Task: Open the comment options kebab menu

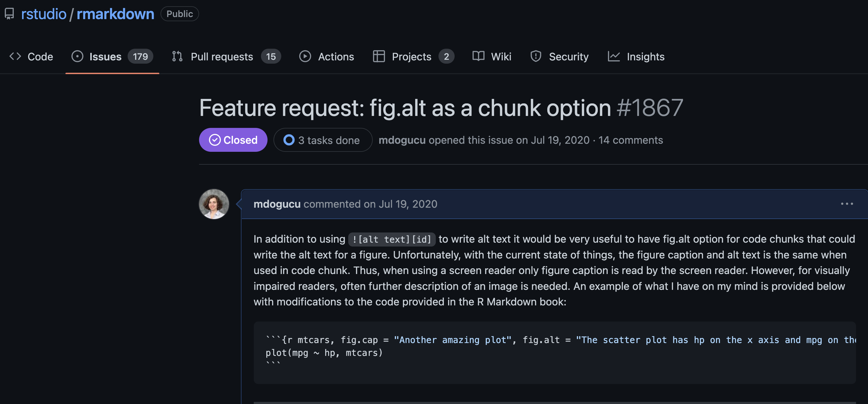Action: [x=846, y=203]
